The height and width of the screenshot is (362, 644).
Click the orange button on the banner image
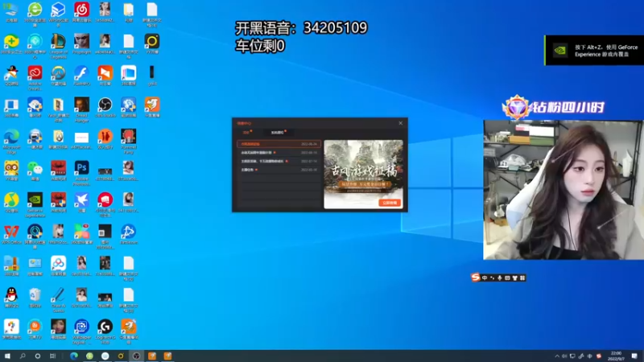point(390,203)
